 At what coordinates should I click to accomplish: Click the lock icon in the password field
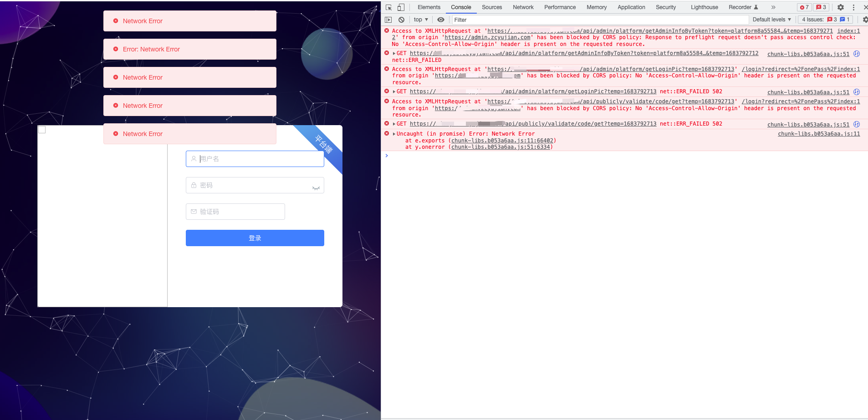click(194, 185)
